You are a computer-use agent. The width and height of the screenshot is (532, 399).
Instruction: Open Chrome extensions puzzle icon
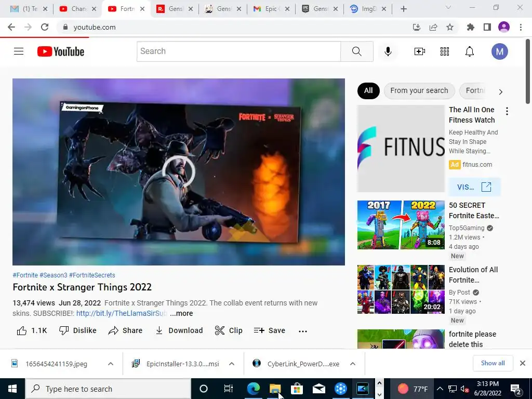click(x=471, y=27)
